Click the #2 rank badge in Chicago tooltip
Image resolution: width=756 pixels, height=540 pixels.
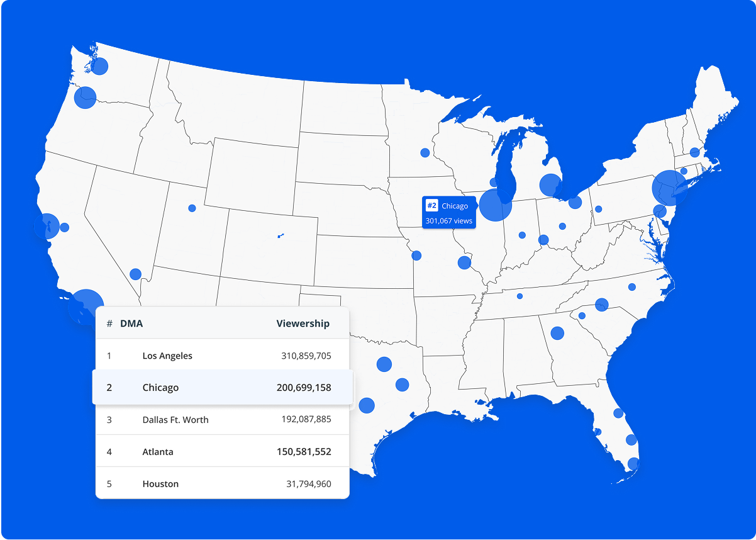[431, 206]
